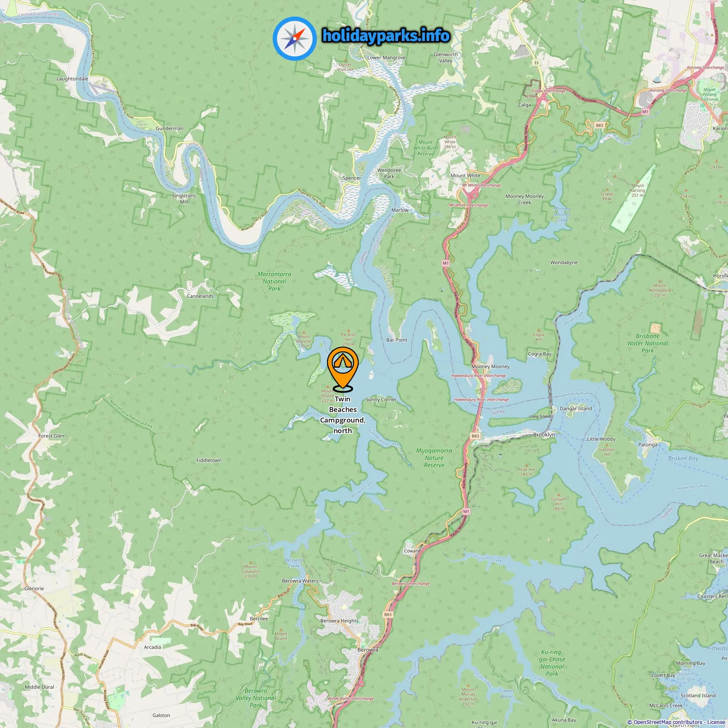Select the Mount Wondabyne peak marker
Image resolution: width=728 pixels, height=728 pixels.
[660, 281]
